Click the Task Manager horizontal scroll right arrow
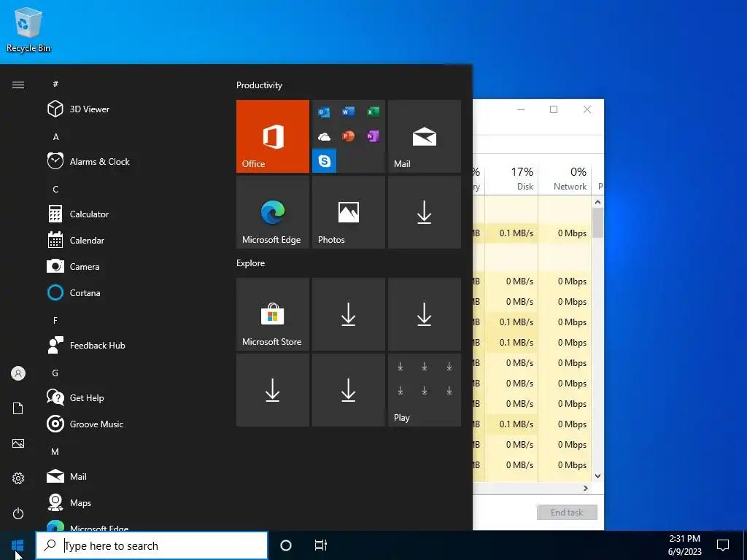747x560 pixels. point(586,488)
